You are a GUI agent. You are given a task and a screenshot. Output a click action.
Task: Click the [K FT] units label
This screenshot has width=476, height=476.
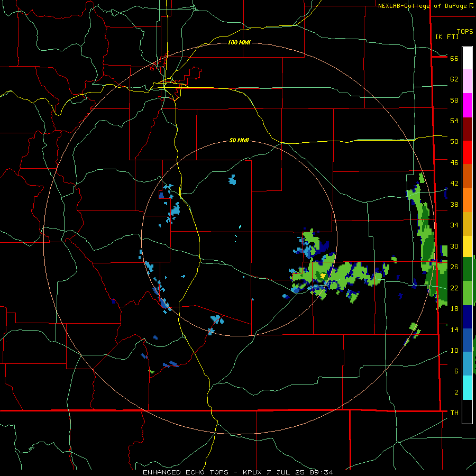447,36
